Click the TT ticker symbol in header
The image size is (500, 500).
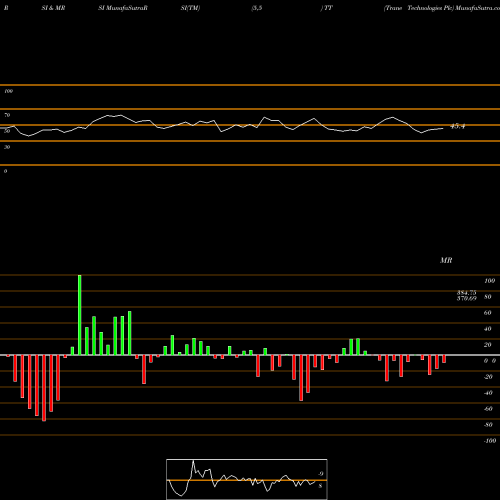(x=328, y=8)
